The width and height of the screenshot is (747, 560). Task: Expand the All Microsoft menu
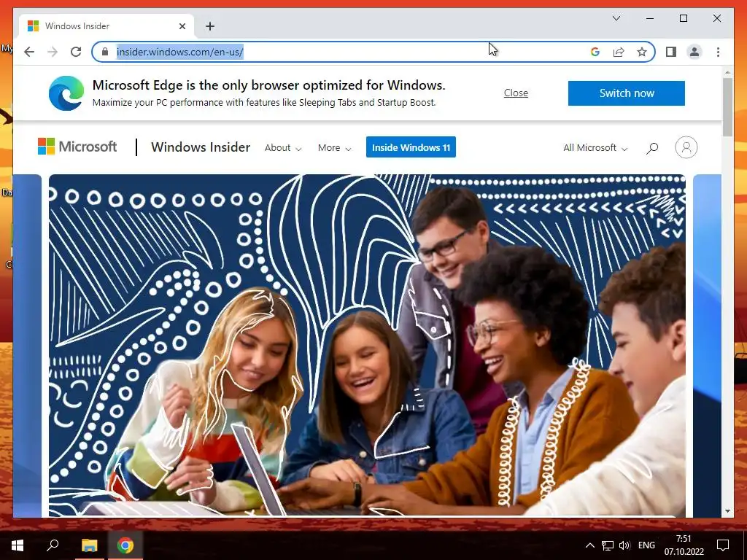pos(595,147)
